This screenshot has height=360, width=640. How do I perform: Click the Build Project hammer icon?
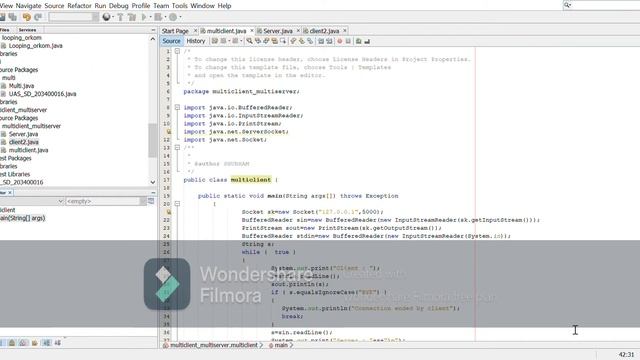point(120,17)
